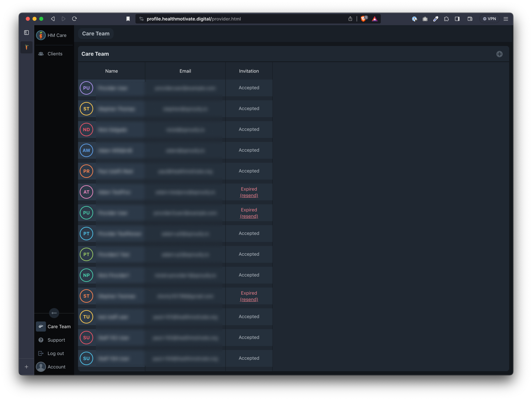Open the browser hamburger menu

pyautogui.click(x=506, y=19)
